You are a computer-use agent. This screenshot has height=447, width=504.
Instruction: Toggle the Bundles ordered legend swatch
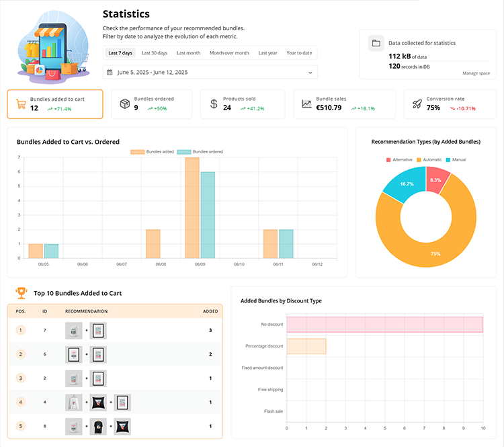pos(184,152)
